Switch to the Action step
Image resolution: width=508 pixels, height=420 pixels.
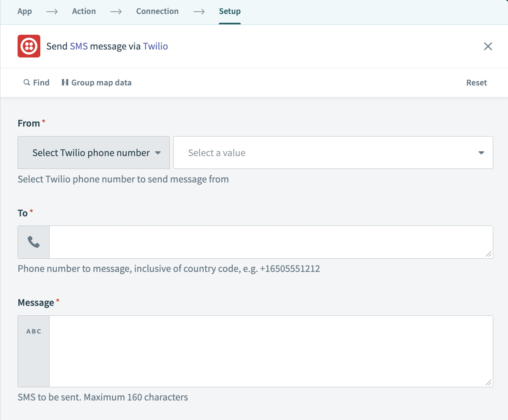pos(84,11)
